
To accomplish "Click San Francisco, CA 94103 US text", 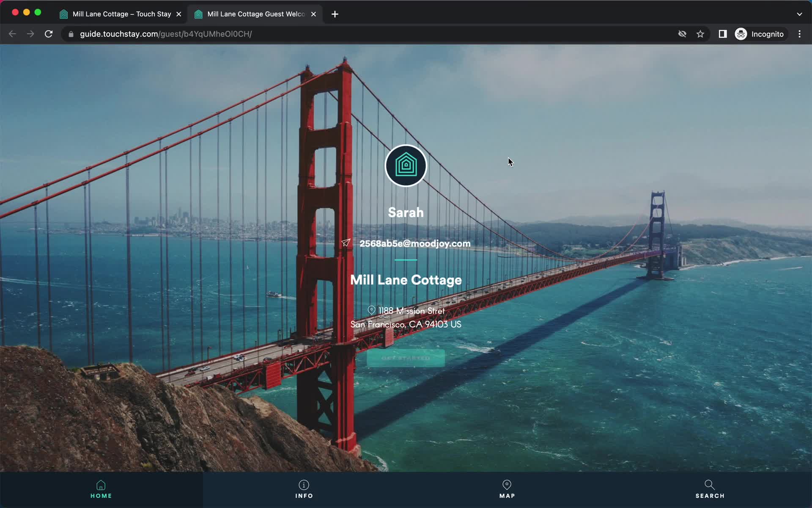I will coord(406,324).
